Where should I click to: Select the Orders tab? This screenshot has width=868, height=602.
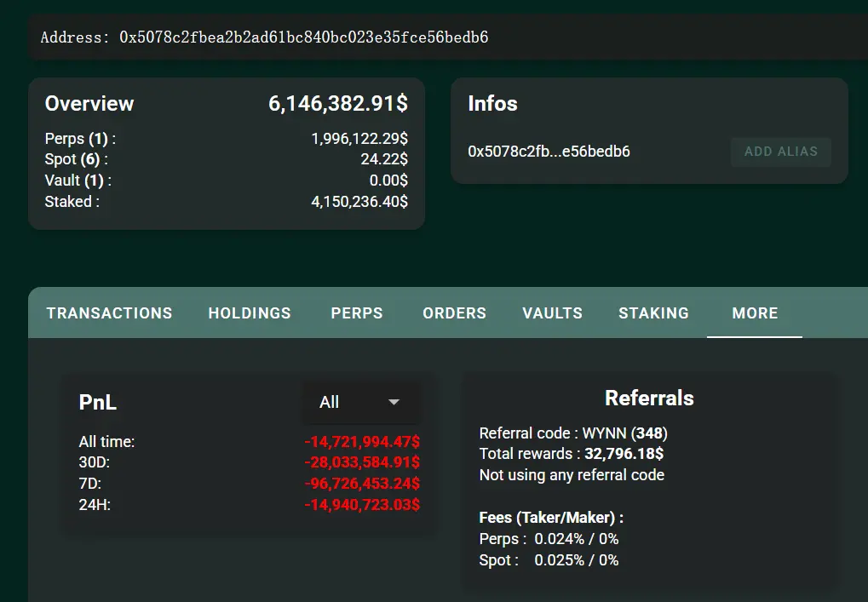pyautogui.click(x=454, y=313)
